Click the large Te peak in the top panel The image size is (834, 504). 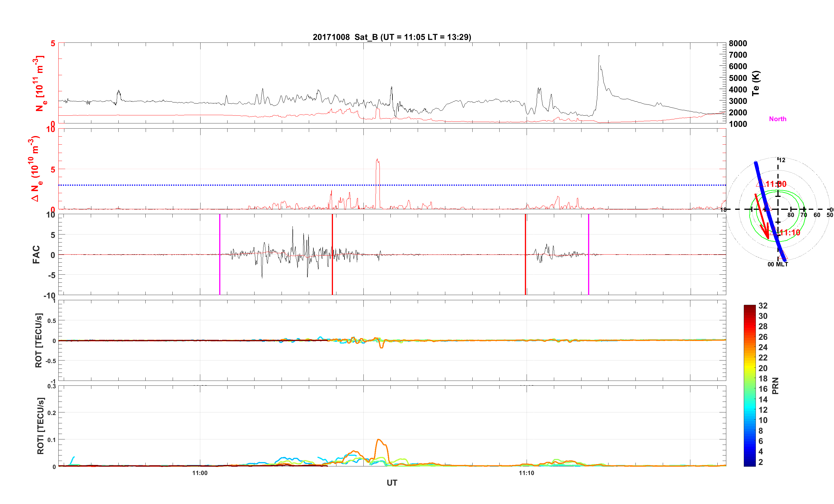(599, 57)
